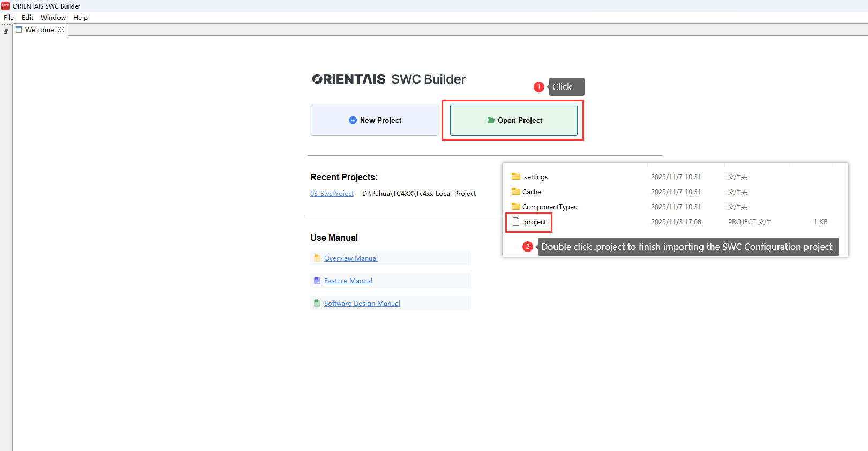Select the .settings folder icon

pyautogui.click(x=516, y=176)
